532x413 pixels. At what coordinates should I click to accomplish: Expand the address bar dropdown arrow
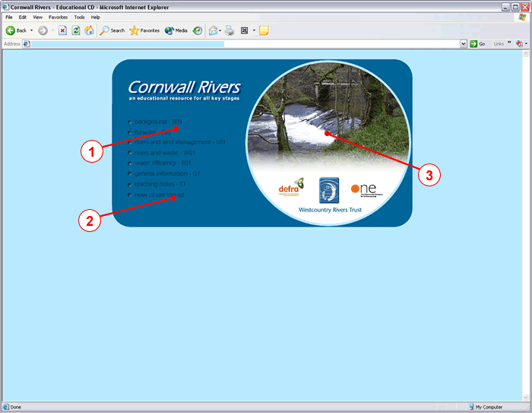click(x=464, y=44)
